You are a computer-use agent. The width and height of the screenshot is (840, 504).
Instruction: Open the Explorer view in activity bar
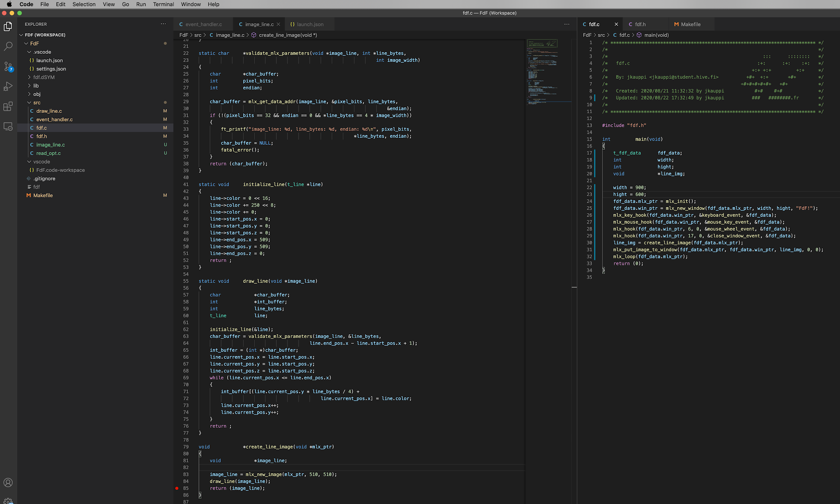point(8,27)
